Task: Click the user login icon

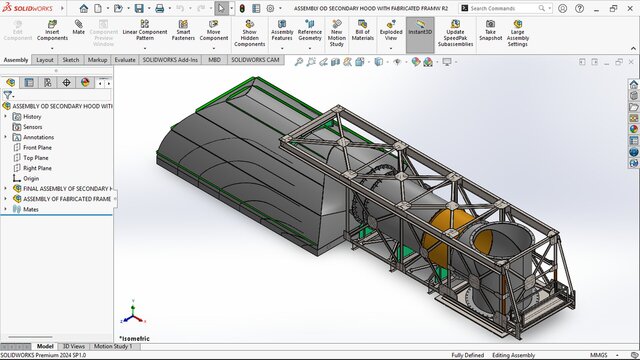Action: pyautogui.click(x=562, y=8)
